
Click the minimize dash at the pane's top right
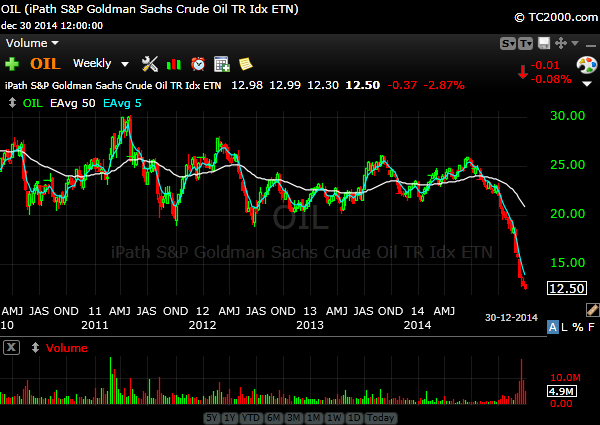590,46
